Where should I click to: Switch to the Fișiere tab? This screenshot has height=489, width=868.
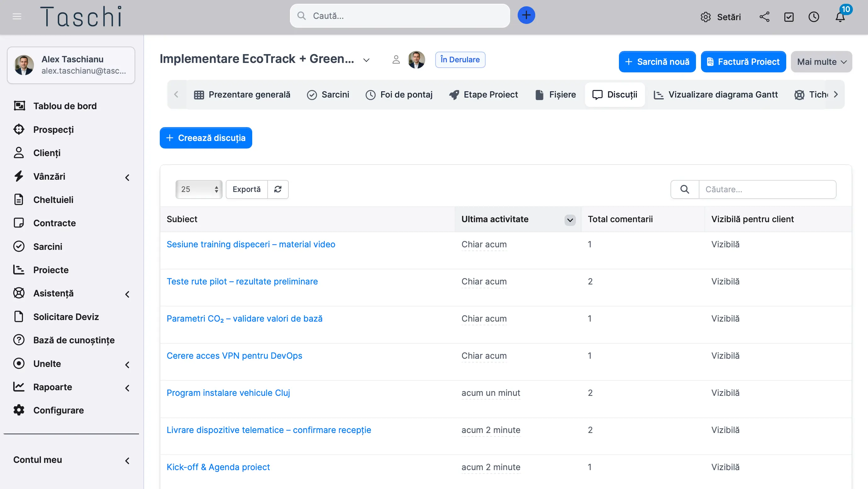[x=555, y=95]
